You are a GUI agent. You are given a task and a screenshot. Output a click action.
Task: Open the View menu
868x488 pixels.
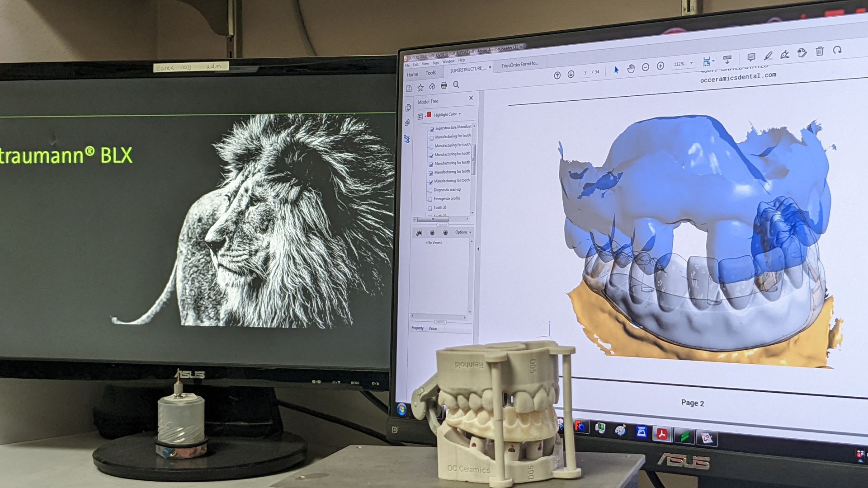click(x=425, y=64)
